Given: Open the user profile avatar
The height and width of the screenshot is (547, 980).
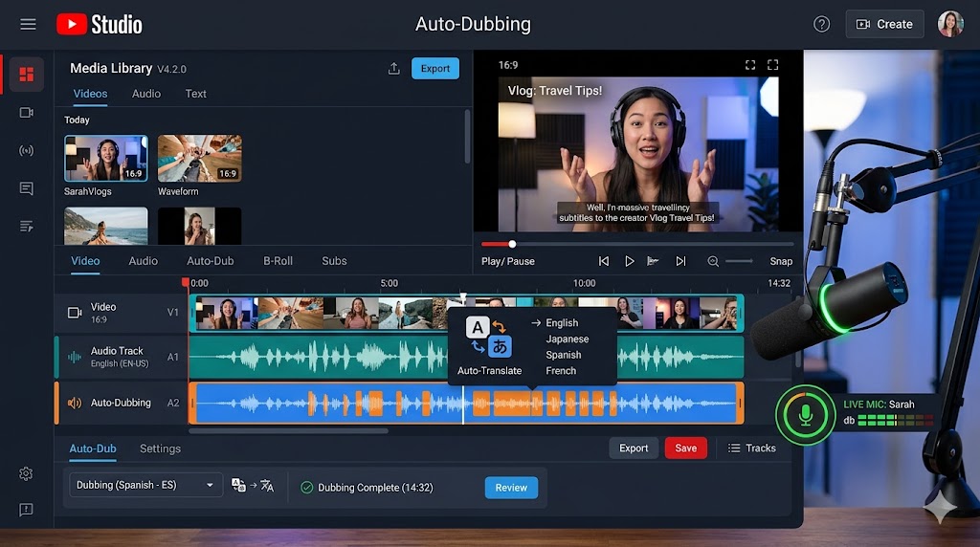Looking at the screenshot, I should 950,24.
